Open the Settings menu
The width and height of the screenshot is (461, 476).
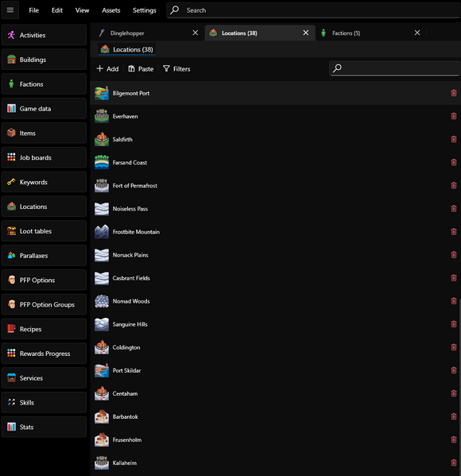coord(144,10)
